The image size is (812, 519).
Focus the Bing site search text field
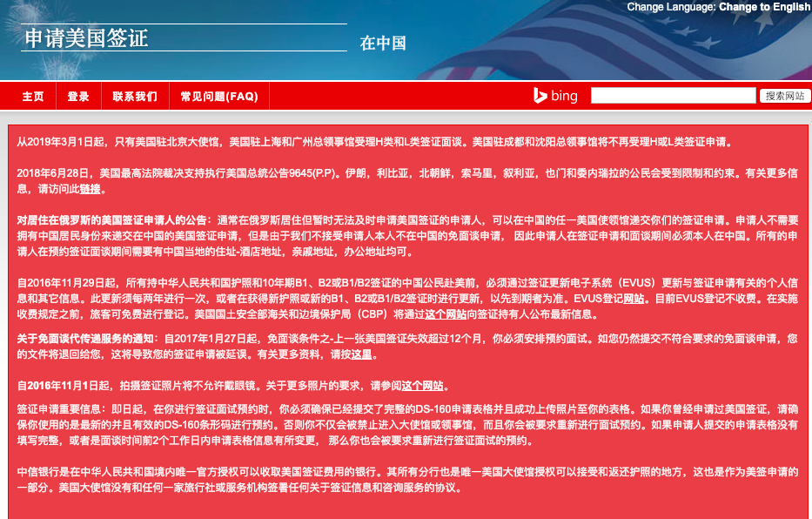[x=671, y=96]
